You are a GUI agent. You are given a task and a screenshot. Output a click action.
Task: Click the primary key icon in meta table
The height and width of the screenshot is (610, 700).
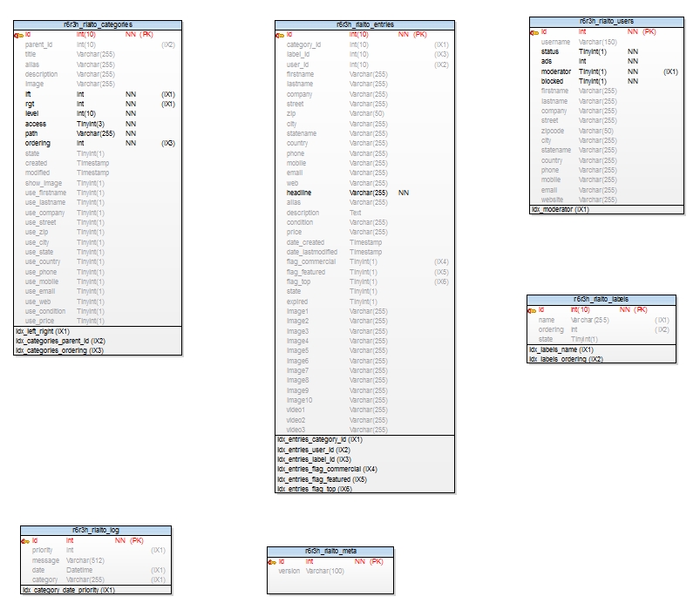pos(272,561)
